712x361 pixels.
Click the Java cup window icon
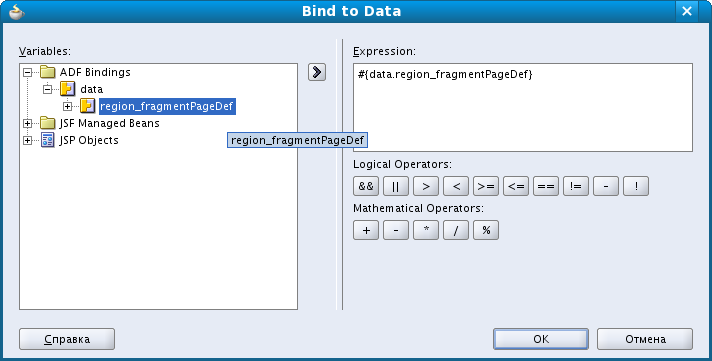click(x=16, y=11)
